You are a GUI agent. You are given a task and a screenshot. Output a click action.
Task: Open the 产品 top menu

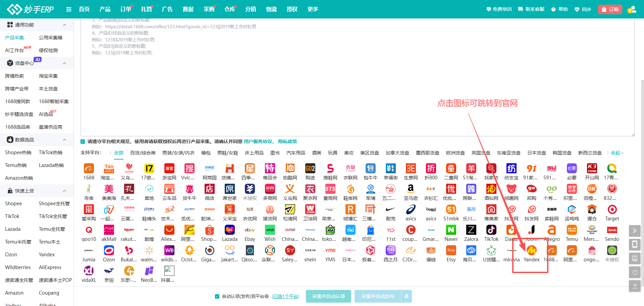(105, 9)
